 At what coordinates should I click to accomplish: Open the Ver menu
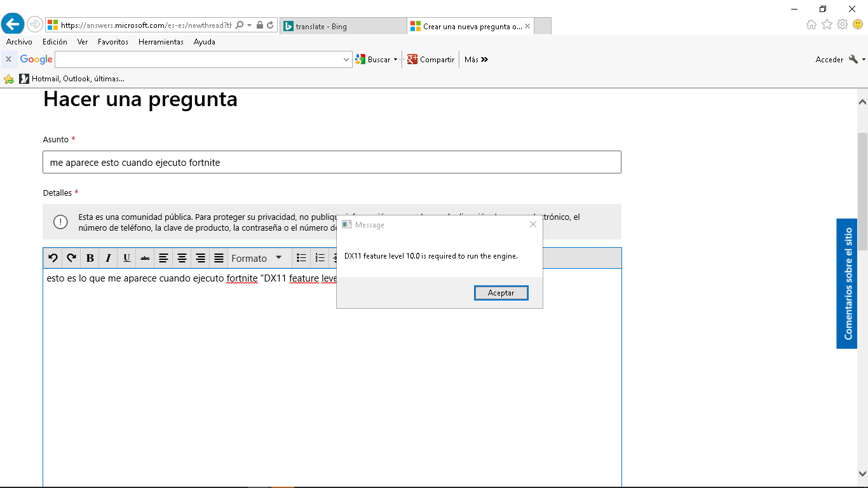pyautogui.click(x=83, y=42)
